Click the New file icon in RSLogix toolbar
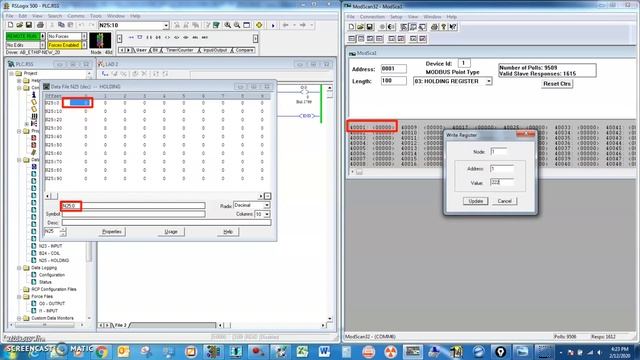The image size is (640, 360). [10, 25]
